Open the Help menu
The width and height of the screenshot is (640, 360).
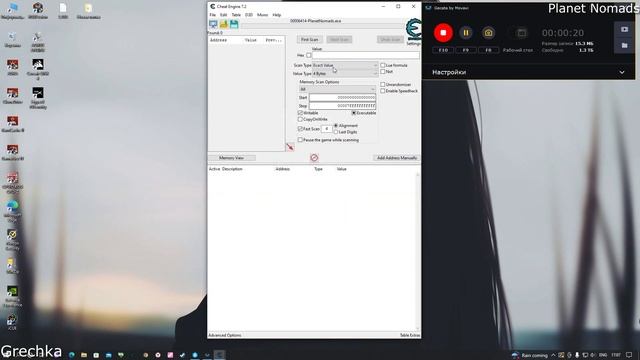276,15
